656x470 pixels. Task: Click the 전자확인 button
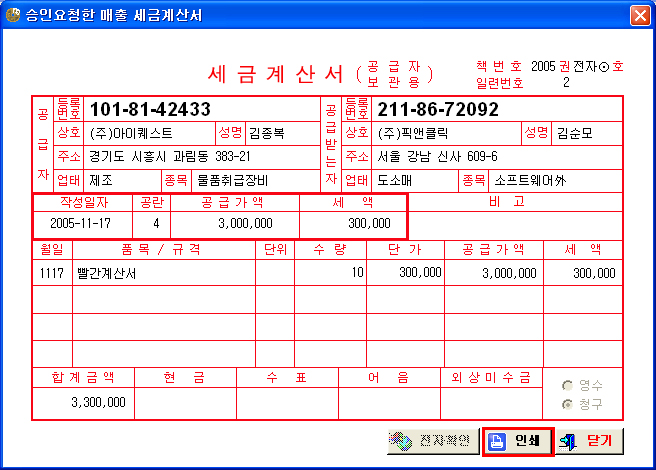(433, 441)
